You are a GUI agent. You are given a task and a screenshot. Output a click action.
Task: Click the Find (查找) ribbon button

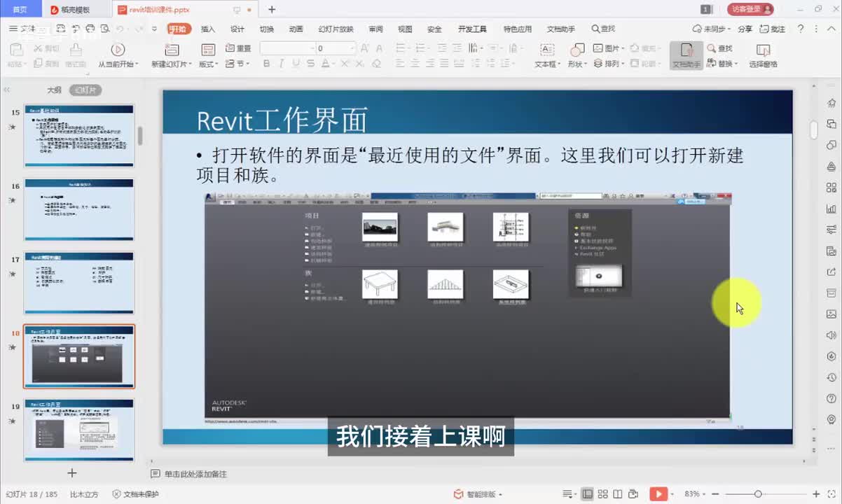720,48
